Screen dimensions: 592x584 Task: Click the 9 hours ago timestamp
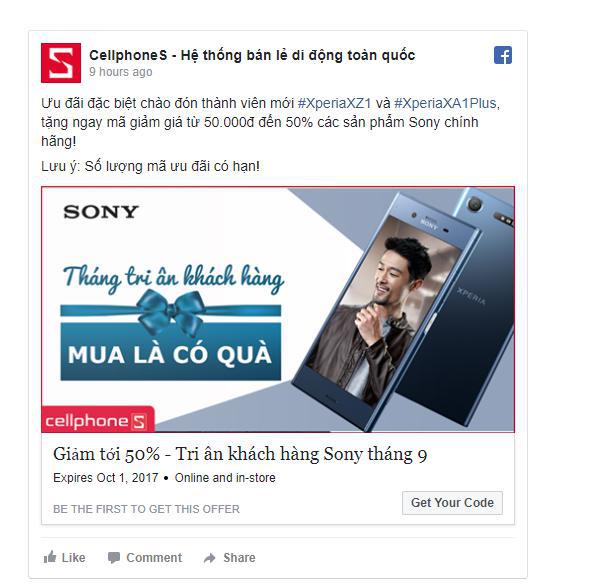click(121, 72)
